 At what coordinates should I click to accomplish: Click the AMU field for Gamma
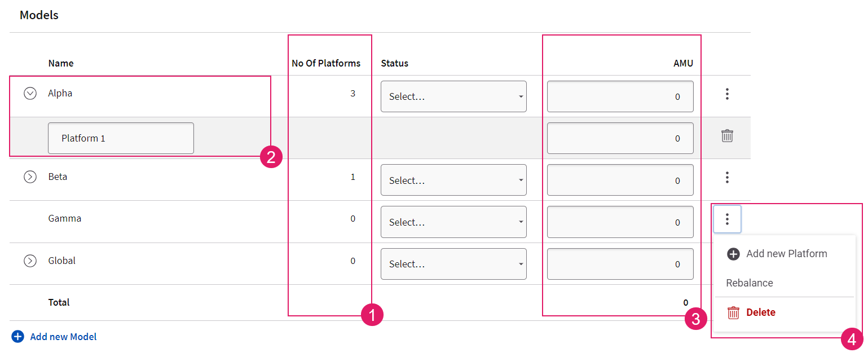pyautogui.click(x=620, y=222)
